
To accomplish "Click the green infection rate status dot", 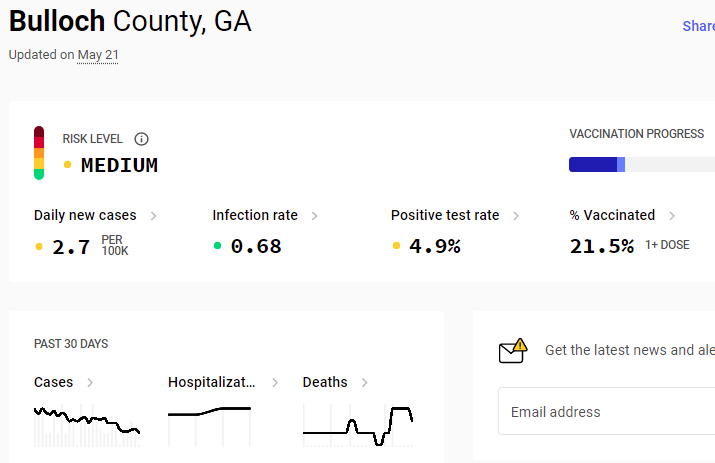I will (x=218, y=246).
